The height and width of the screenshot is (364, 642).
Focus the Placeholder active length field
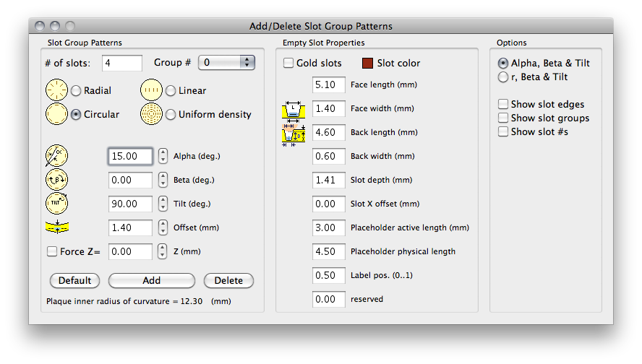[x=329, y=227]
